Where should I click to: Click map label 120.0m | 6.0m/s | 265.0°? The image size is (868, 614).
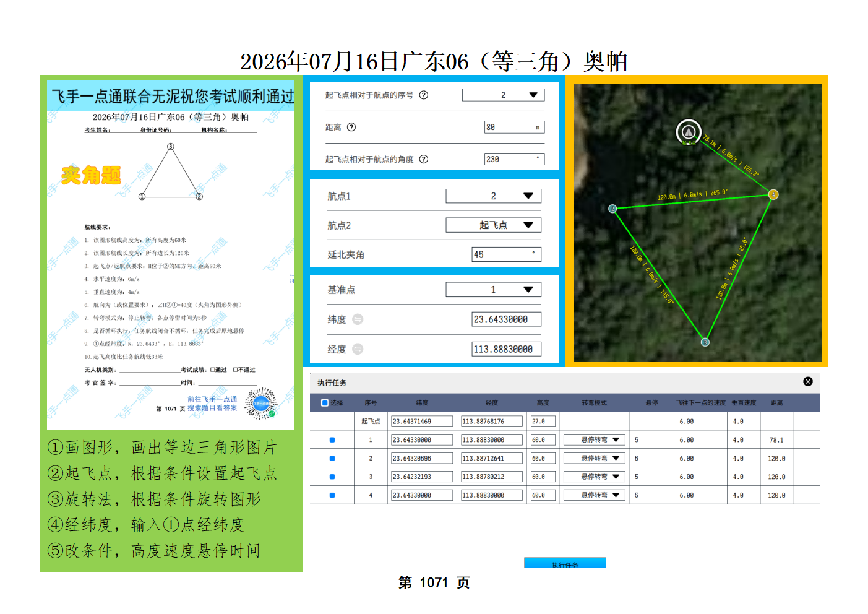[692, 195]
